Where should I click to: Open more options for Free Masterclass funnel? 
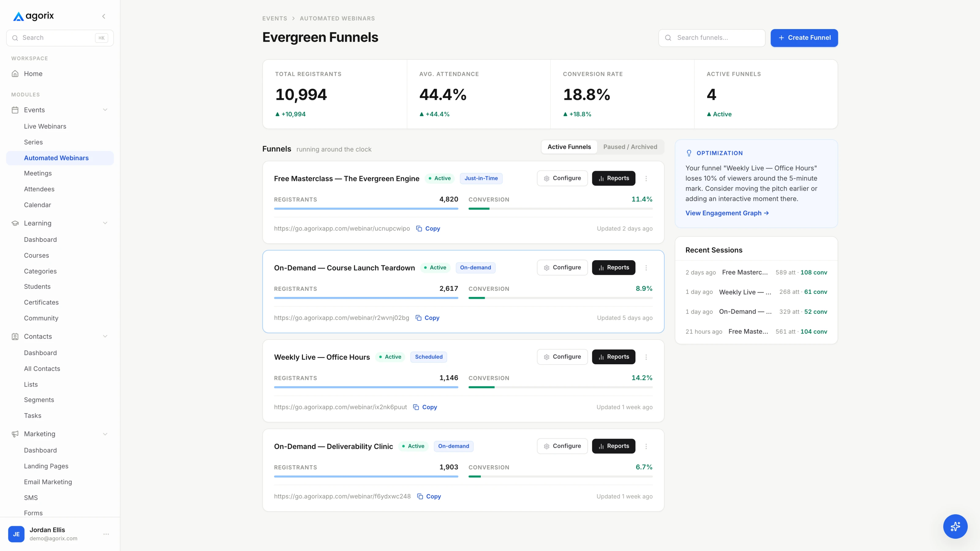click(646, 178)
